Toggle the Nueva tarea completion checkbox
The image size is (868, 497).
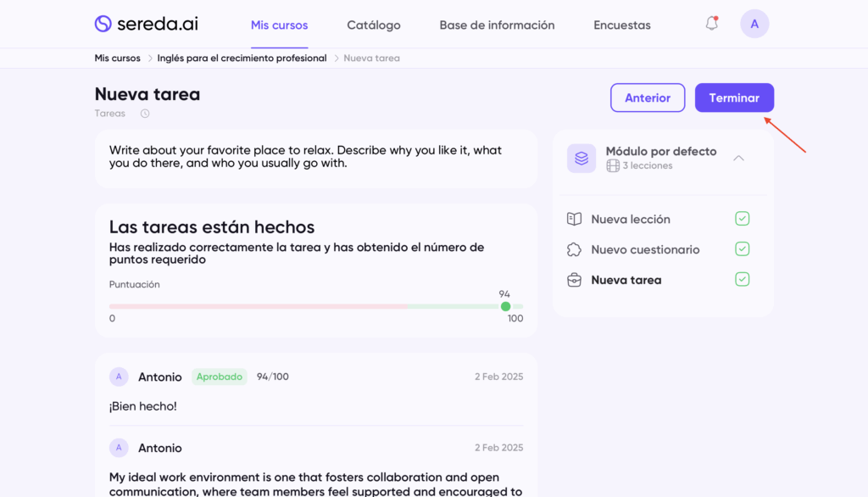pos(743,279)
